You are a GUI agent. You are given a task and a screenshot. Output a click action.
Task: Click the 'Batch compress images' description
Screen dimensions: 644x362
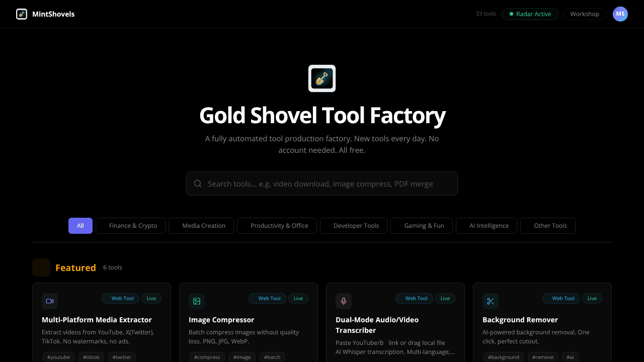tap(244, 337)
